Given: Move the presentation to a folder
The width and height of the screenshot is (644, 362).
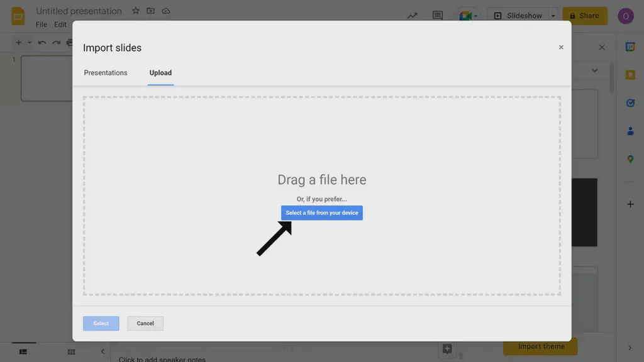Looking at the screenshot, I should (150, 11).
